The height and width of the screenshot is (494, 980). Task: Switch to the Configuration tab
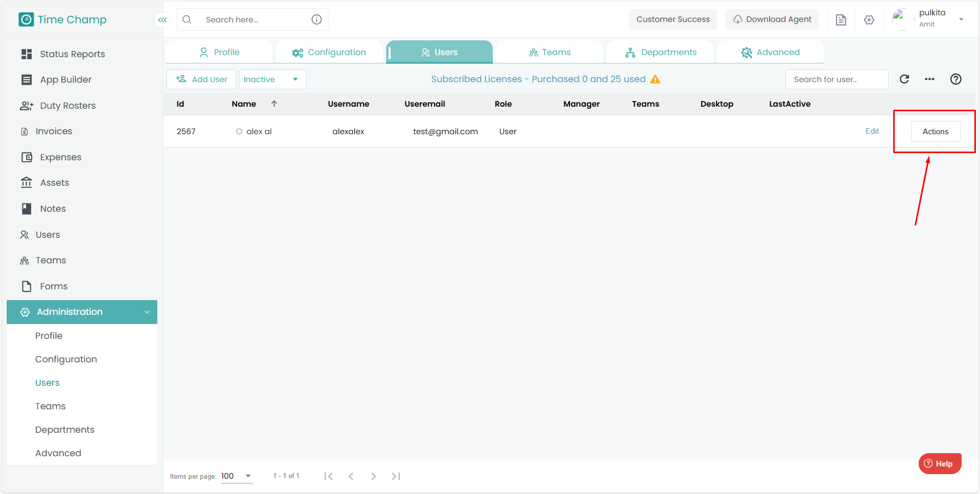click(x=329, y=52)
